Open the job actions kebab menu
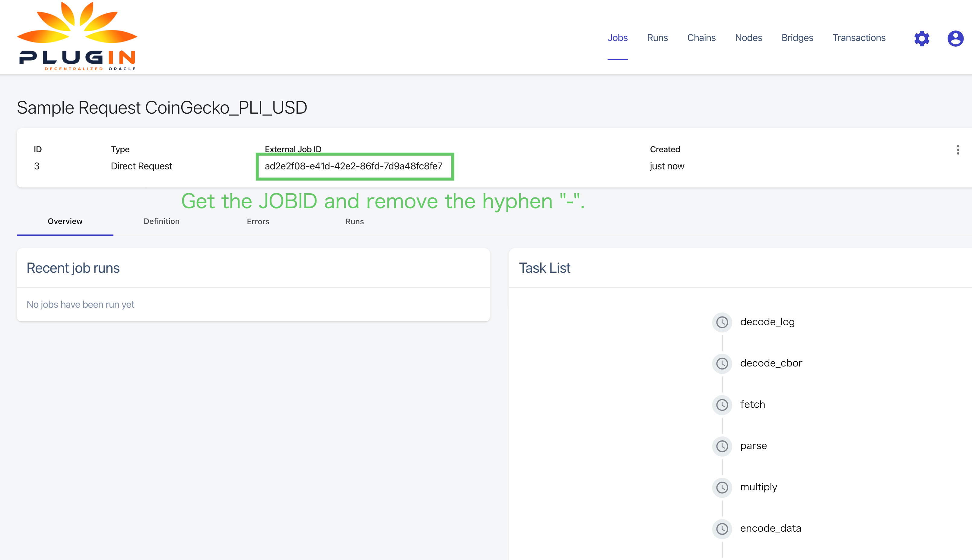Image resolution: width=972 pixels, height=560 pixels. [x=958, y=150]
